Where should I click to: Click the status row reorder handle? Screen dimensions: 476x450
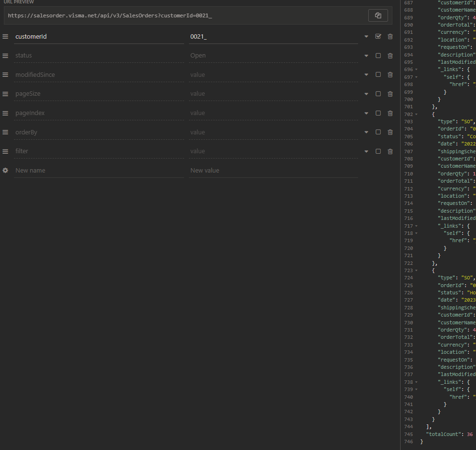[5, 56]
